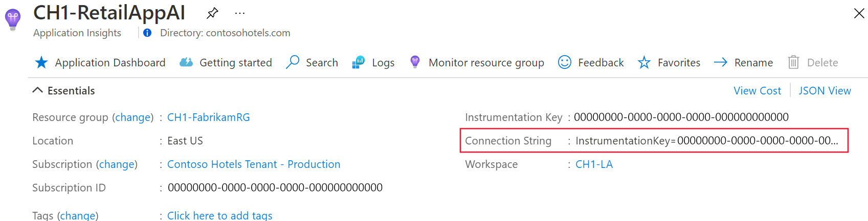Open the View Cost link
This screenshot has height=221, width=868.
pyautogui.click(x=757, y=91)
